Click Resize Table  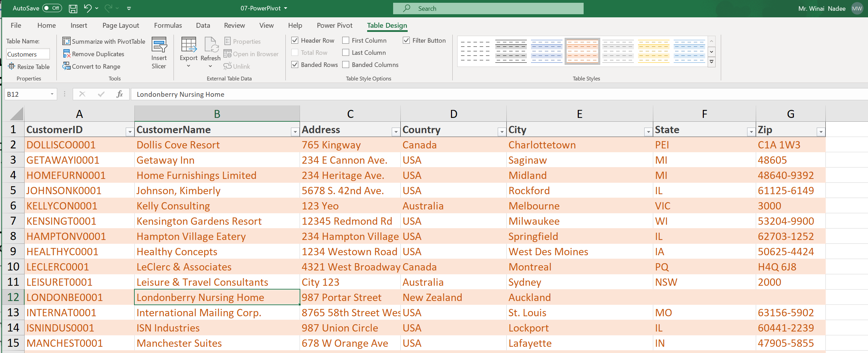click(x=29, y=67)
